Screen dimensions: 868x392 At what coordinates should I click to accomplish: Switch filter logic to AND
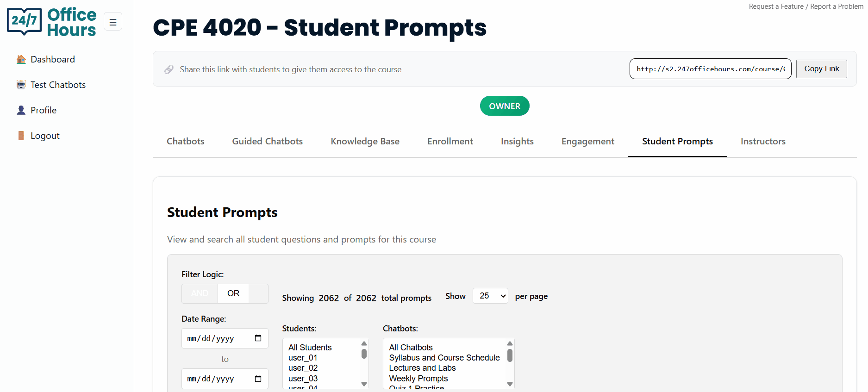[200, 293]
